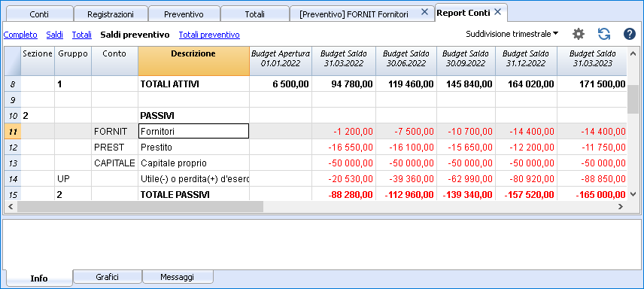Viewport: 644px width, 289px height.
Task: Click the Budget Saldo 31.03.2023 header
Action: [592, 61]
